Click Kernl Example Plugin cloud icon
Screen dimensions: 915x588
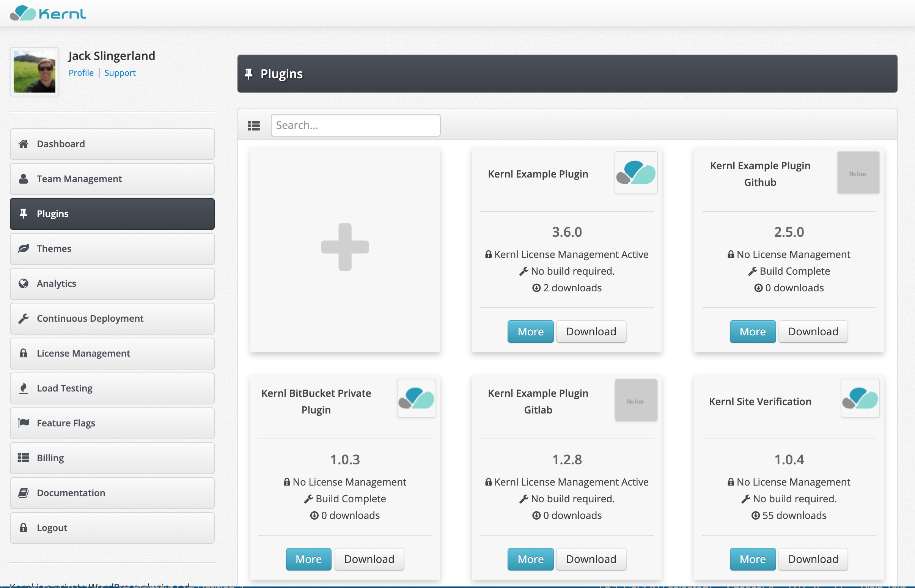coord(635,173)
